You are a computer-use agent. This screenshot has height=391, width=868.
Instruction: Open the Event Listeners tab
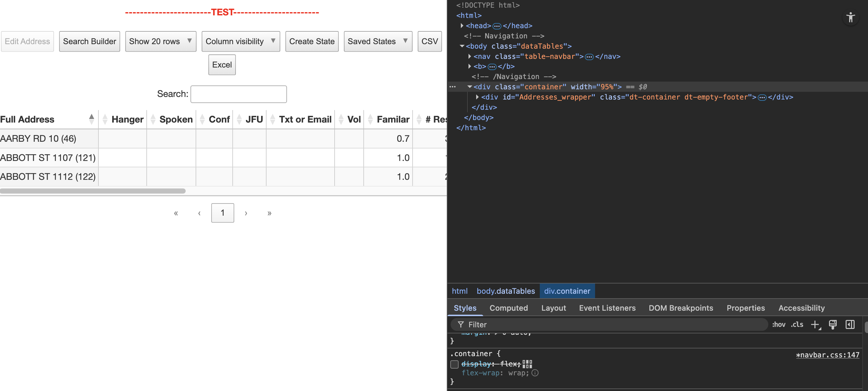(x=607, y=308)
